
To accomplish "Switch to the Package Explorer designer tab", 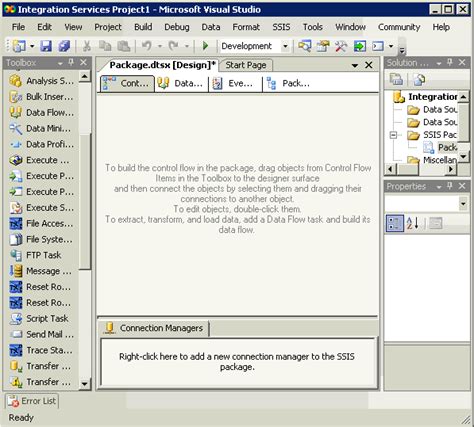I will pyautogui.click(x=289, y=83).
